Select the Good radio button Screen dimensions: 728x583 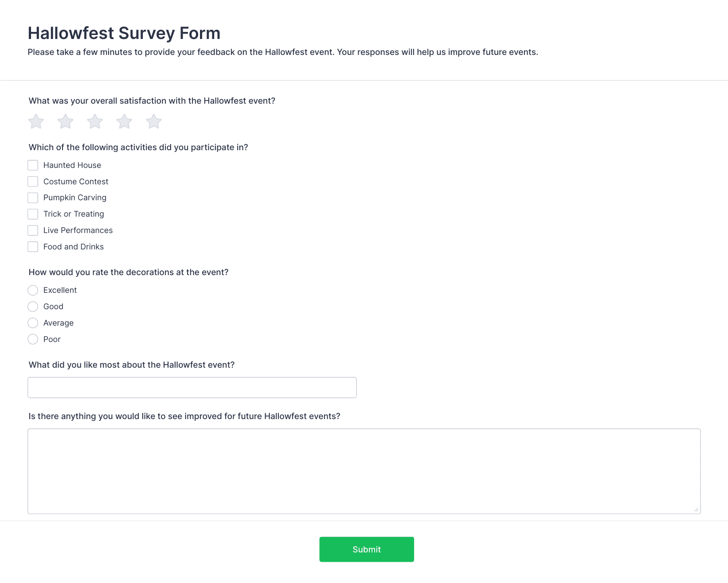pos(33,307)
